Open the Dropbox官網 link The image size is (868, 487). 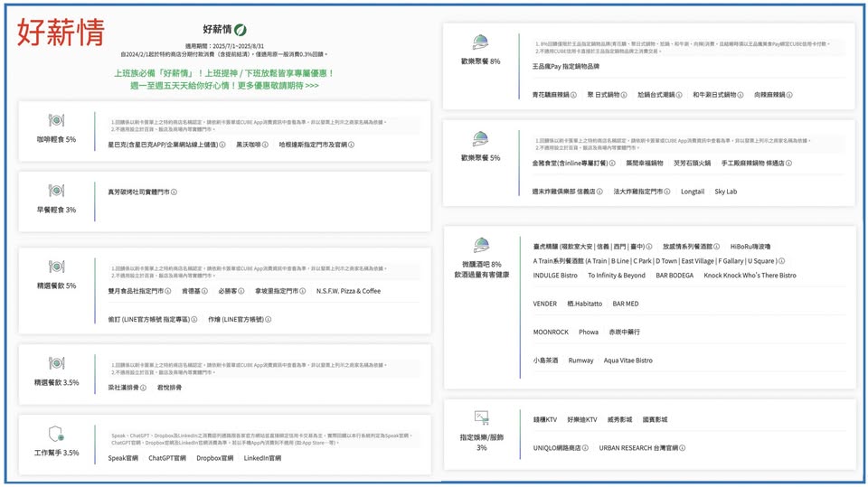(214, 458)
